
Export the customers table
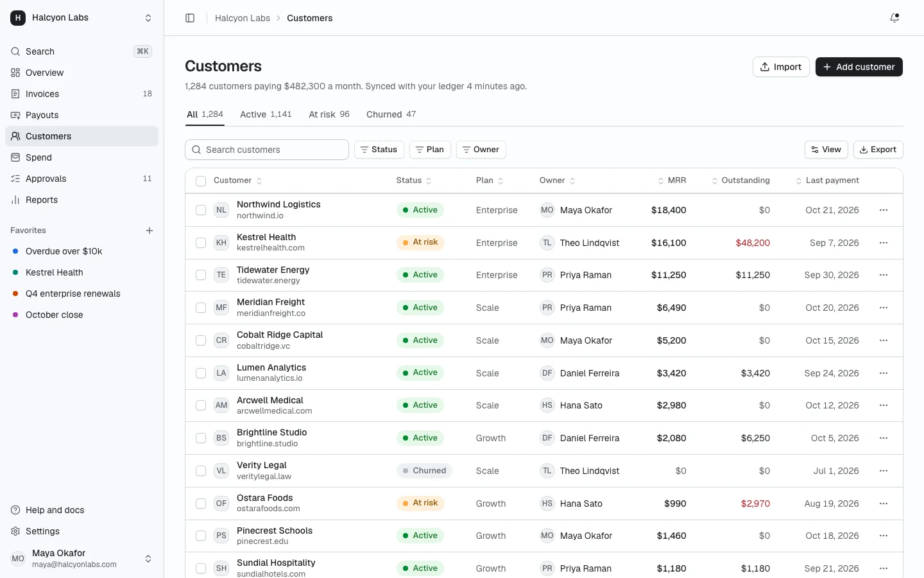[x=878, y=150]
